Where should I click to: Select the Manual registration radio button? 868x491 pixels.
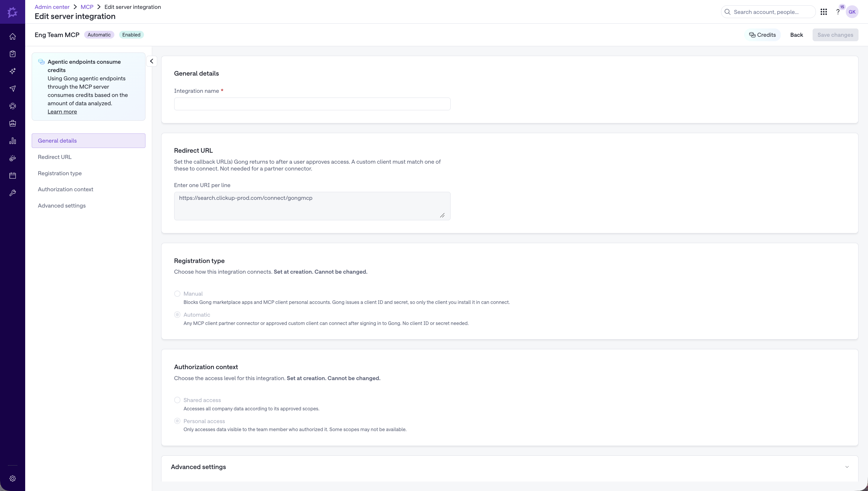177,294
